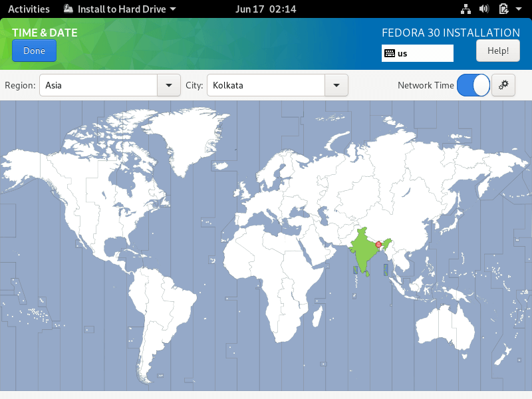
Task: Click the FEDORA 30 INSTALLATION text
Action: (451, 33)
